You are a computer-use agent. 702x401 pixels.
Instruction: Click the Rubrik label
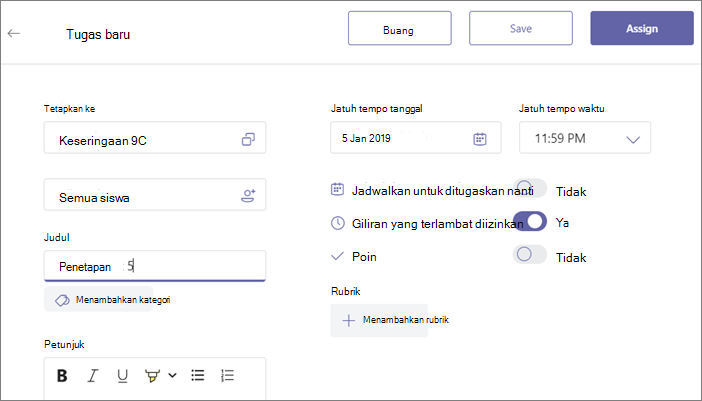coord(346,291)
